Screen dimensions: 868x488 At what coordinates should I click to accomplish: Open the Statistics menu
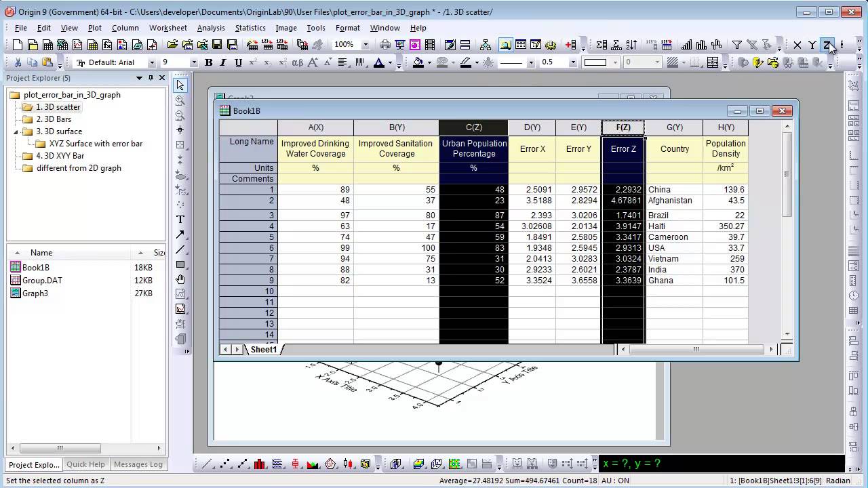click(250, 28)
